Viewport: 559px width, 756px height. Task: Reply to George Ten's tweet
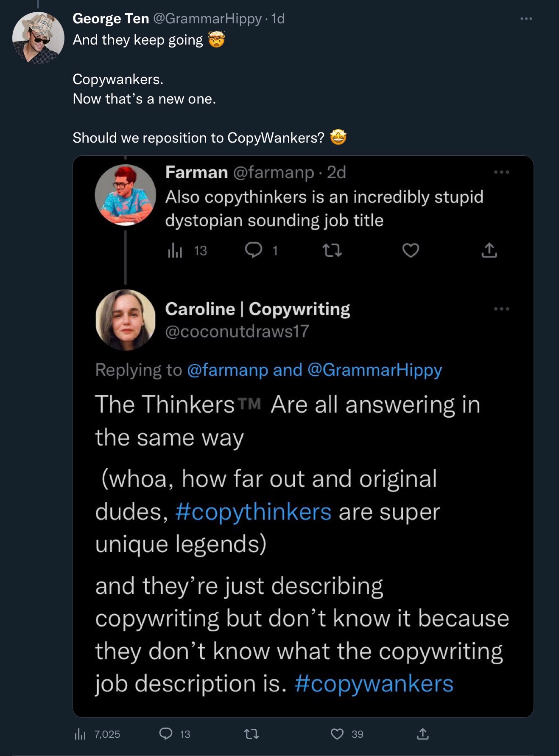(166, 734)
